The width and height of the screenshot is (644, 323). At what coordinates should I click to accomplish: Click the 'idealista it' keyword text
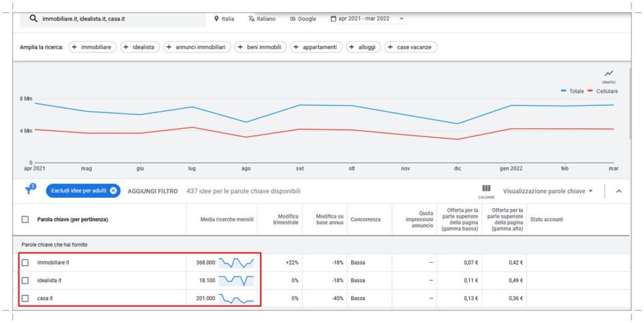click(49, 281)
